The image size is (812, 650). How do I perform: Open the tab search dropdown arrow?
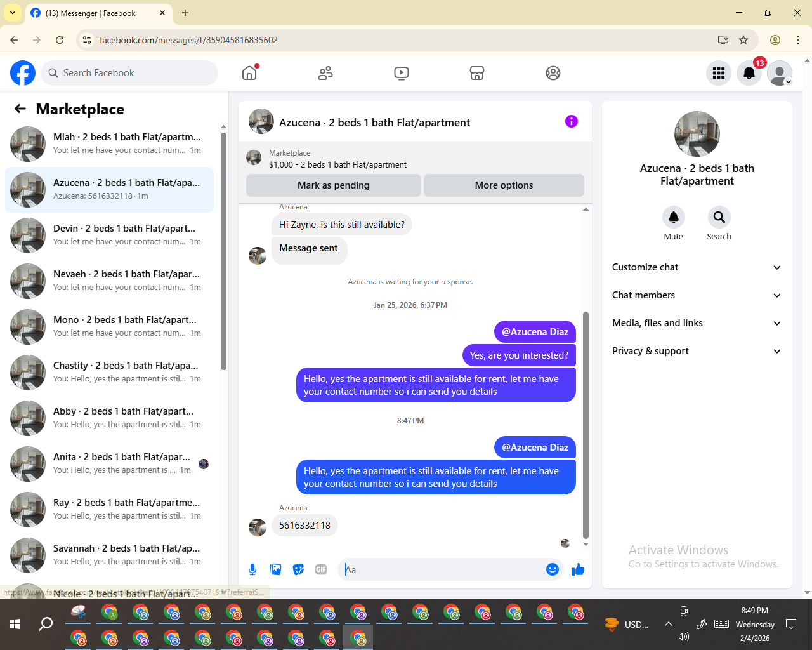(13, 13)
